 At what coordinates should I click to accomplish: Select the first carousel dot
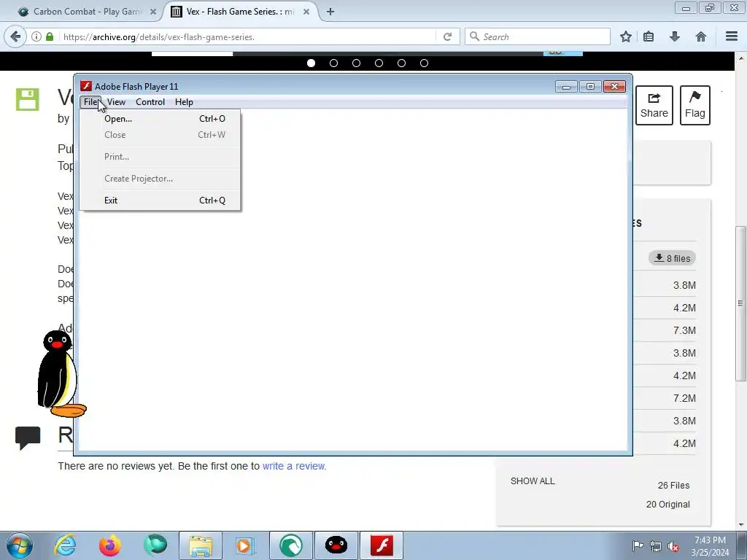(x=311, y=63)
